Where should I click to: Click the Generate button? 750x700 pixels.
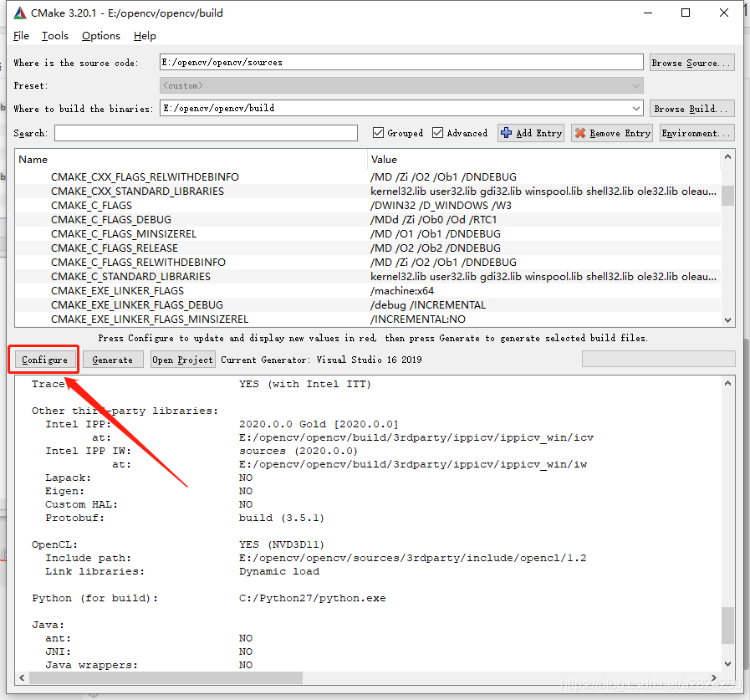113,360
